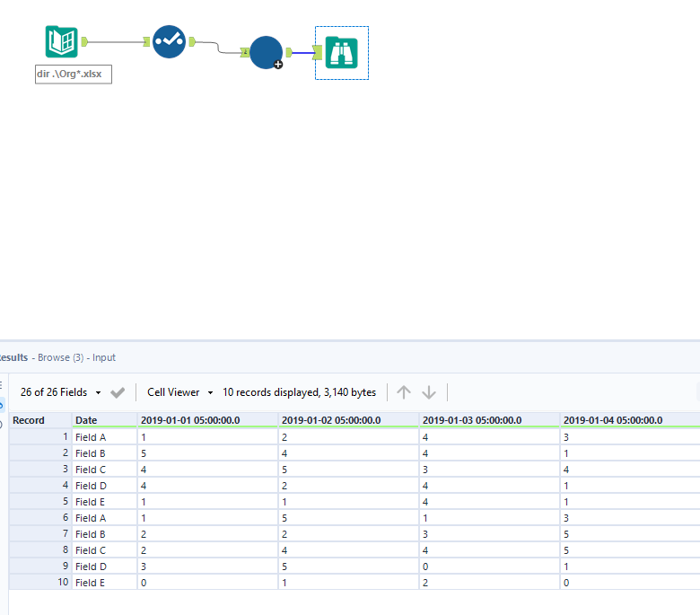700x615 pixels.
Task: Click the Date column header
Action: click(x=87, y=420)
